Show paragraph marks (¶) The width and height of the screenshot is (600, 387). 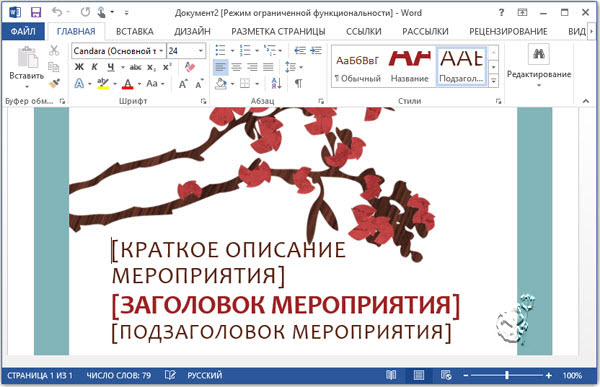[298, 83]
